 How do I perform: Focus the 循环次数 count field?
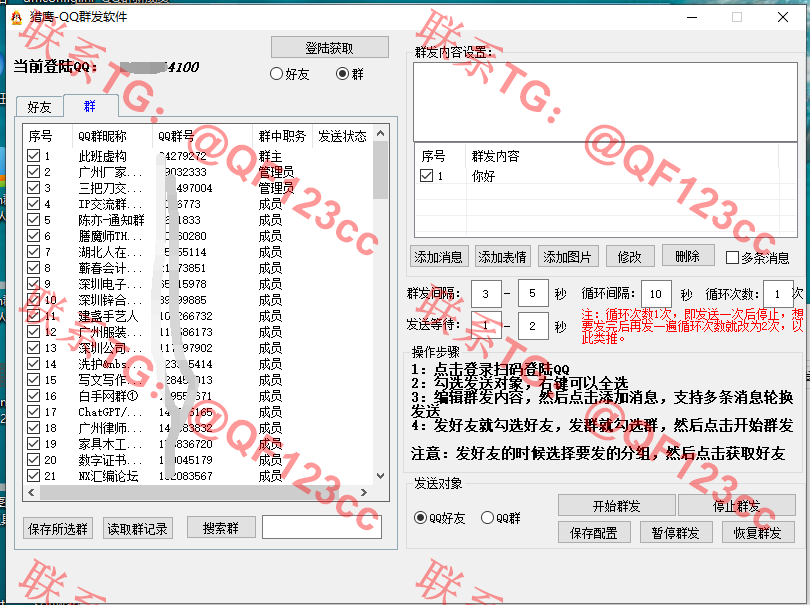pyautogui.click(x=777, y=294)
